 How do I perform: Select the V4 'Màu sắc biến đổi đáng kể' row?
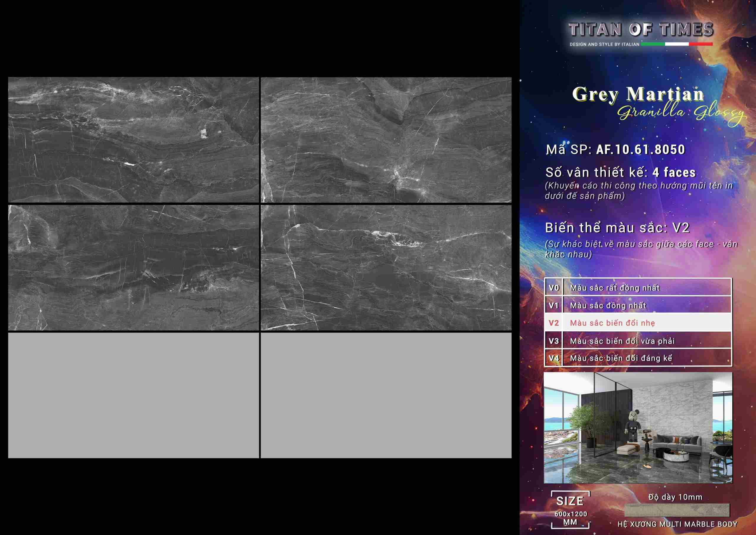click(638, 358)
